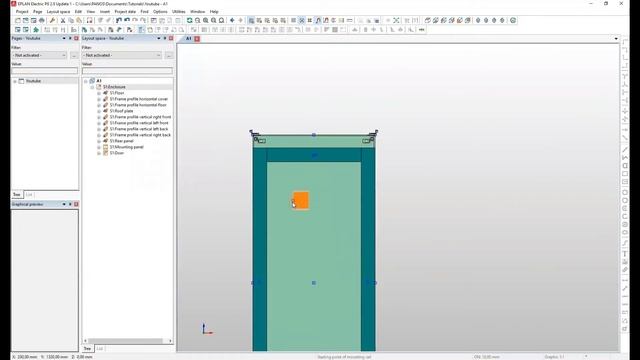This screenshot has width=640, height=360.
Task: Click the first magnifier zoom icon
Action: click(x=198, y=20)
